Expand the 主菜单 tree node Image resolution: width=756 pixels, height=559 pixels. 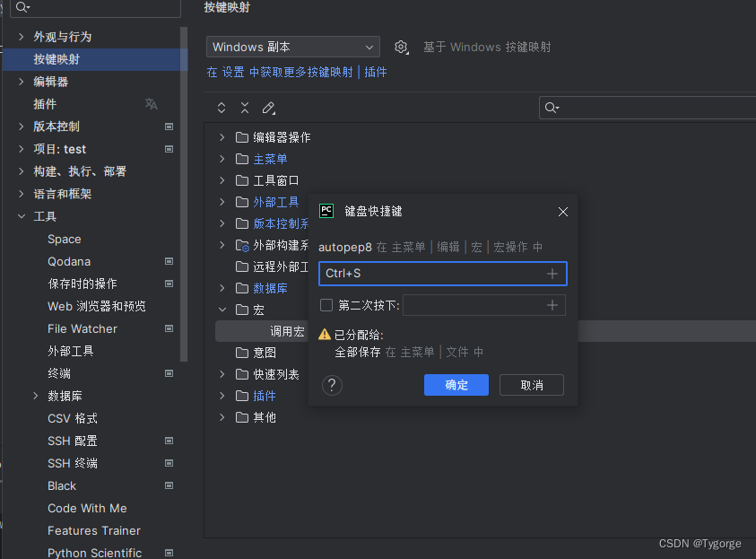tap(222, 159)
